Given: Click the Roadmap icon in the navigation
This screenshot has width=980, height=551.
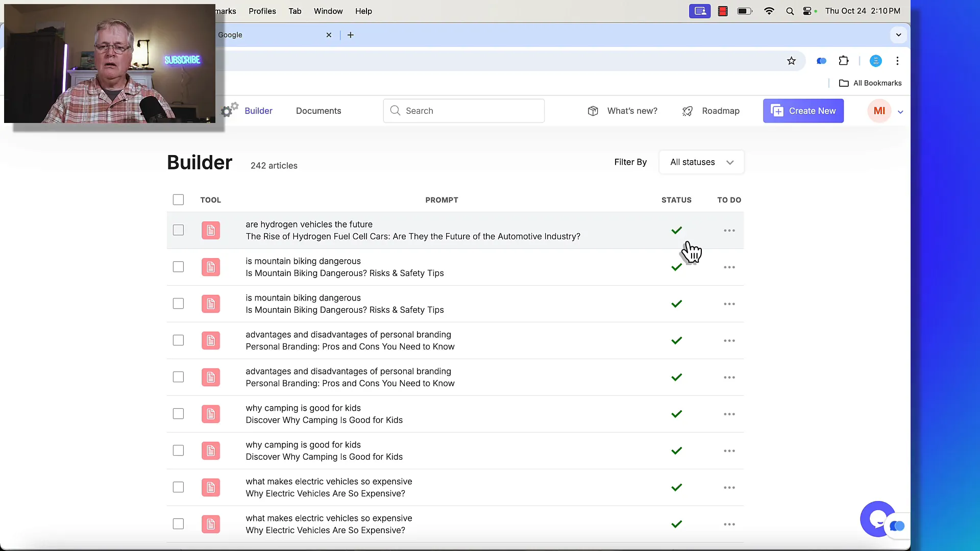Looking at the screenshot, I should click(688, 110).
